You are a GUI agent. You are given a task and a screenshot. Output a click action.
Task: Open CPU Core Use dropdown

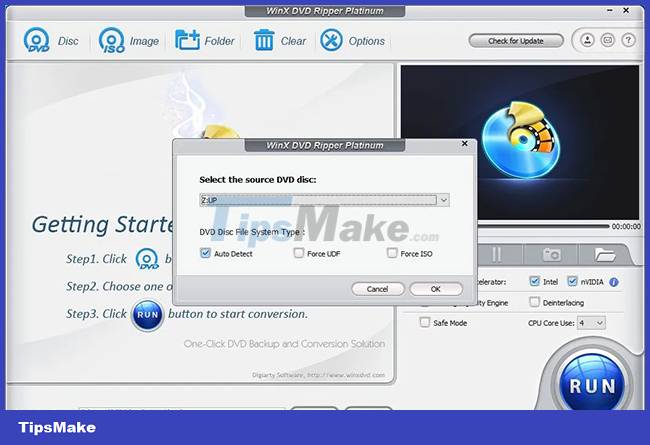pyautogui.click(x=592, y=323)
